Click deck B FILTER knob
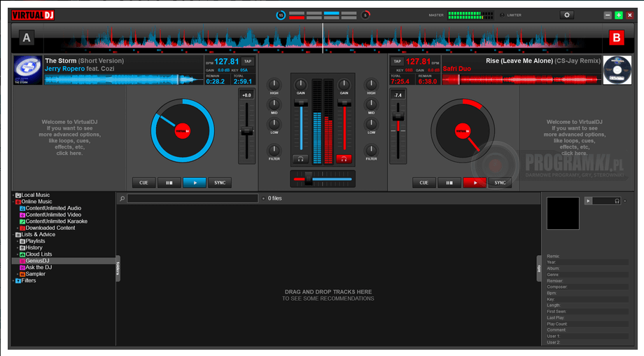Viewport: 644px width, 356px height. pos(371,150)
